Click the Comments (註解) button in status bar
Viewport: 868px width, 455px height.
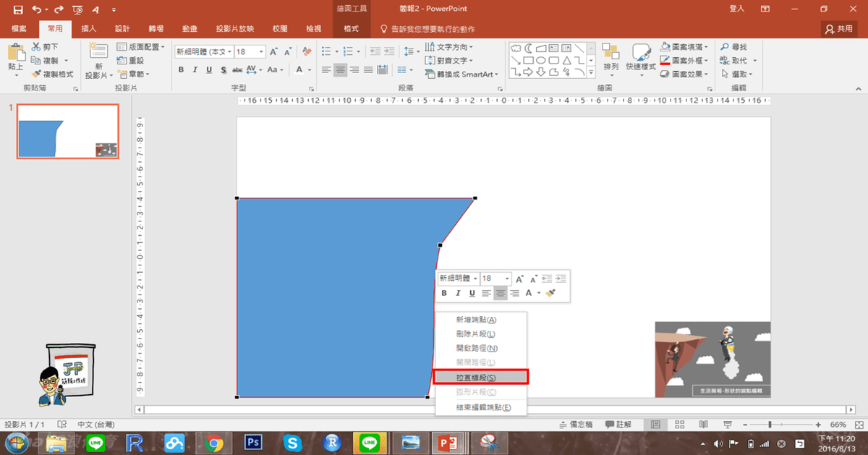[618, 424]
